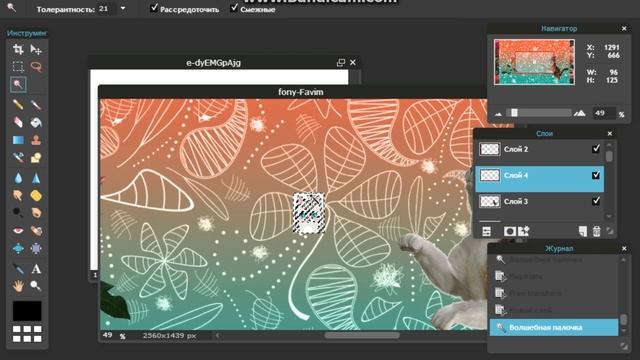Select layer Слой 2 in Layers panel
Image resolution: width=640 pixels, height=360 pixels.
539,149
